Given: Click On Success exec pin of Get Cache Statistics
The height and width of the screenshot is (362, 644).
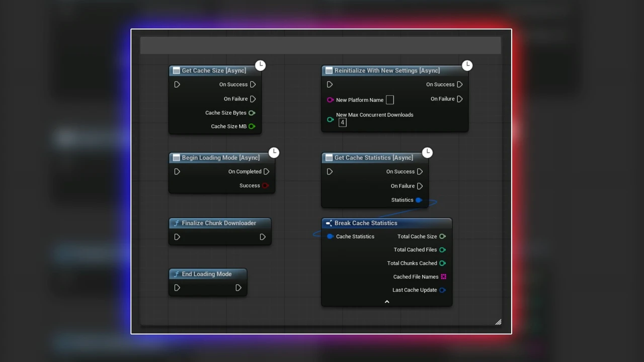Looking at the screenshot, I should tap(420, 172).
